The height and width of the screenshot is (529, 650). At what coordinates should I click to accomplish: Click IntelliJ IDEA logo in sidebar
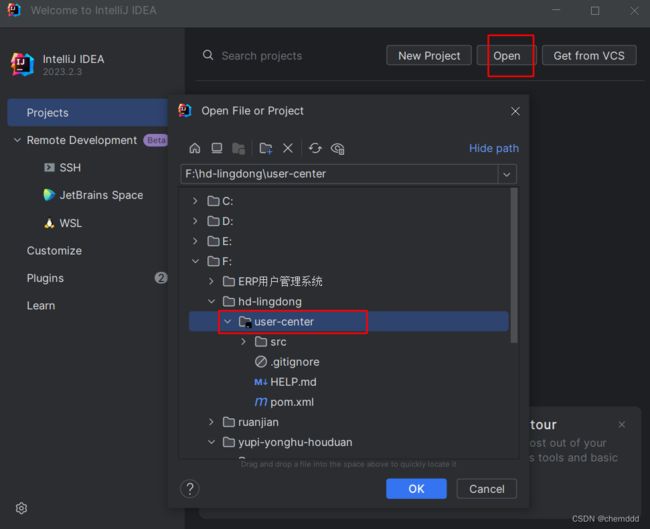coord(22,64)
